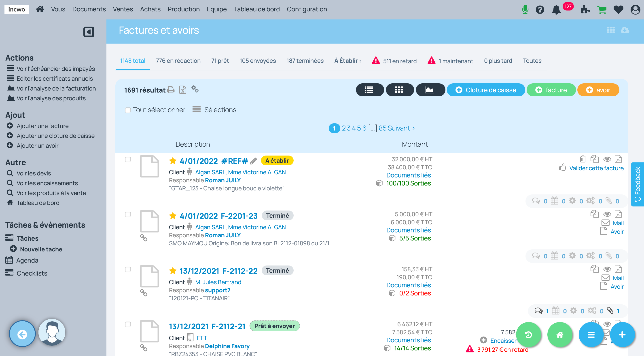Select checkbox next to invoice F-2112-22
This screenshot has width=644, height=356.
click(x=128, y=269)
